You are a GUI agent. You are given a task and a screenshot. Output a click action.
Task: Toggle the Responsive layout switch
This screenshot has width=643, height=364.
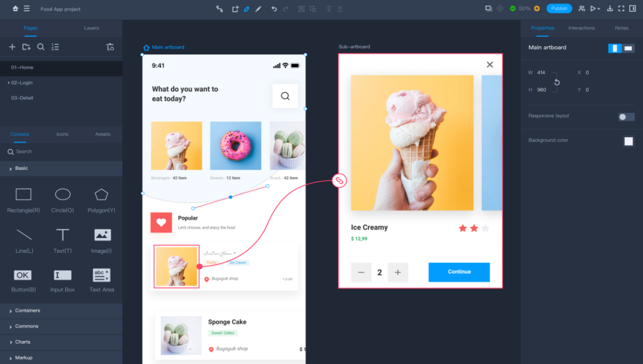(626, 117)
